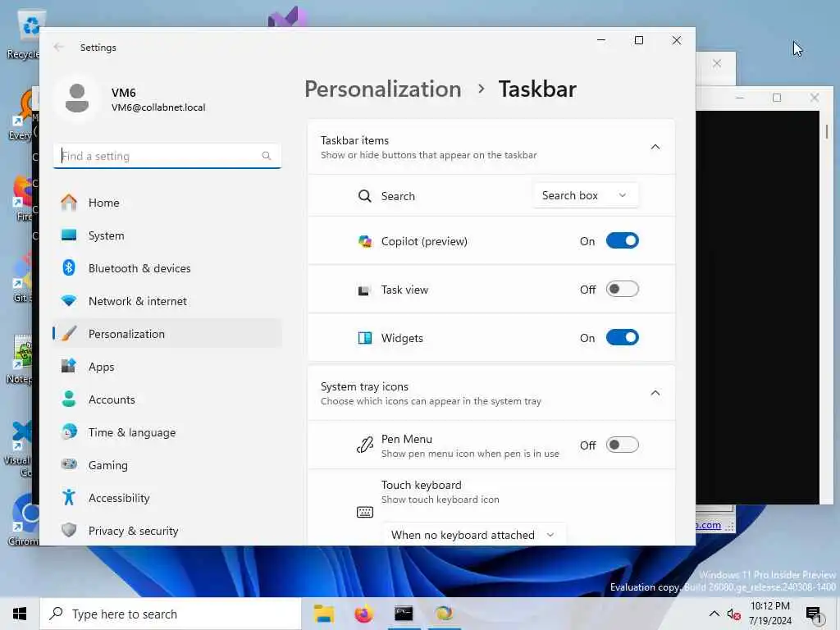Image resolution: width=840 pixels, height=630 pixels.
Task: Click the Copilot colorful icon
Action: click(x=365, y=241)
